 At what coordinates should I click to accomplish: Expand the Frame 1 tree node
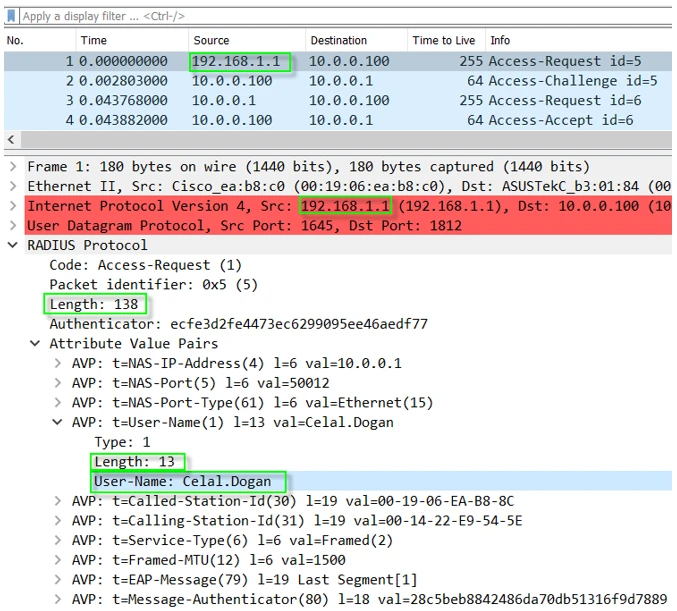[x=12, y=167]
